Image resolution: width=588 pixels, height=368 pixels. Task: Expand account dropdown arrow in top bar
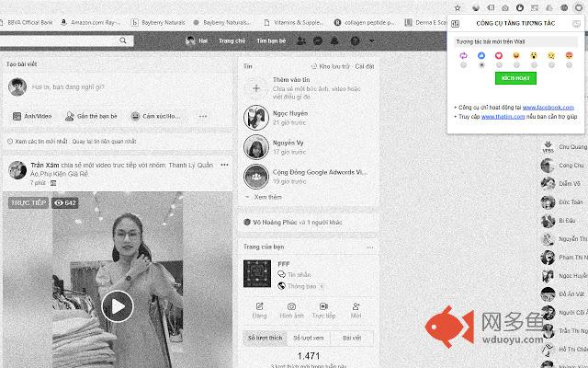pos(371,40)
